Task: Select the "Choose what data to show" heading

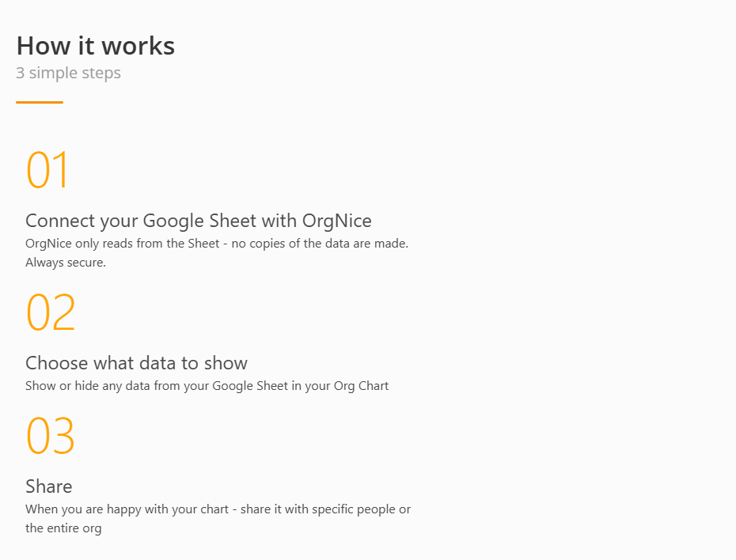Action: click(x=136, y=363)
